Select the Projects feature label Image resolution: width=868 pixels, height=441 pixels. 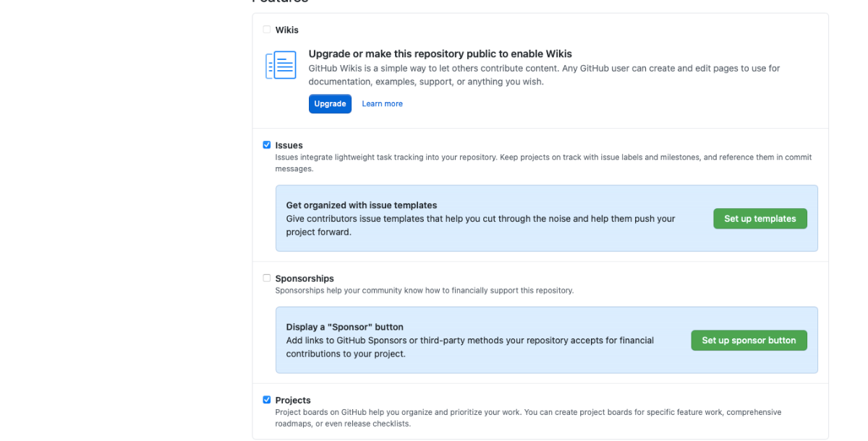click(x=292, y=400)
